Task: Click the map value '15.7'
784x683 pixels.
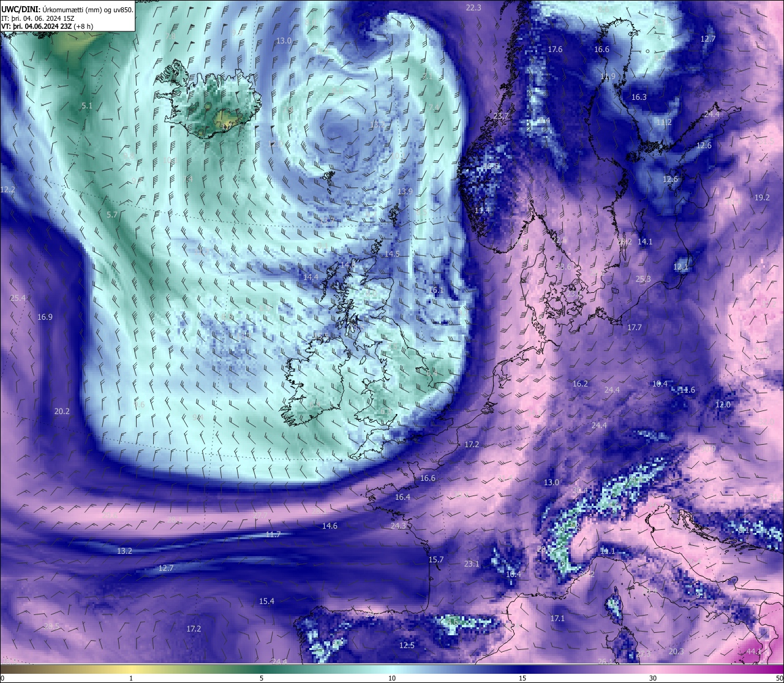Action: 435,559
